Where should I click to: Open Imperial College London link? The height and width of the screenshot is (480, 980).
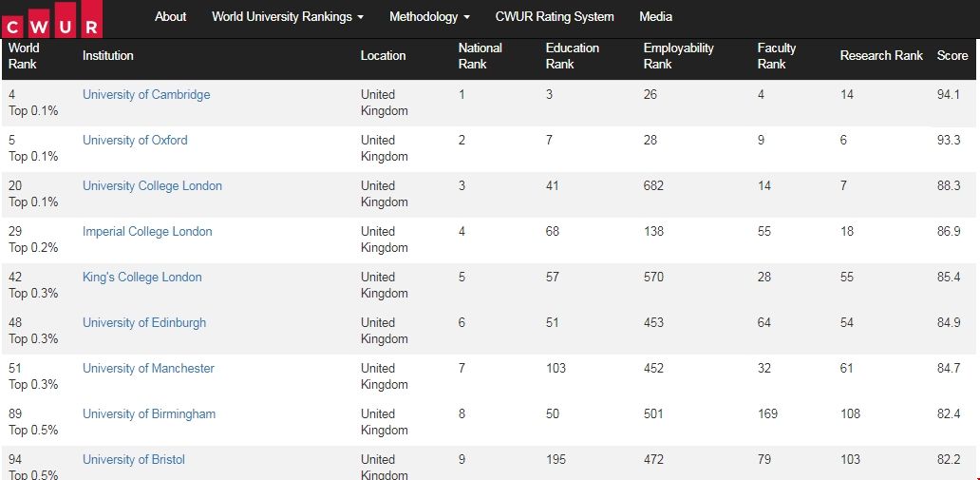click(147, 232)
